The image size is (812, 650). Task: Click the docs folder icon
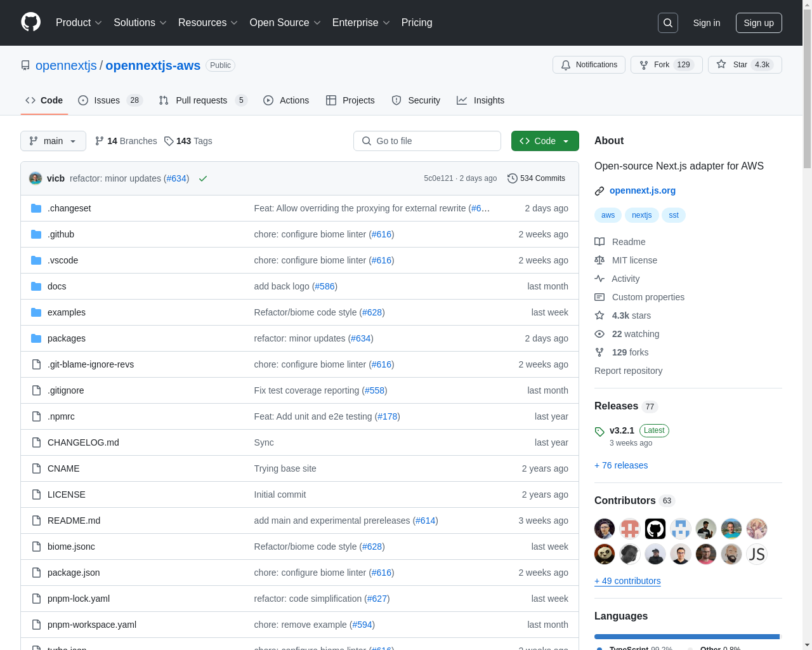36,286
